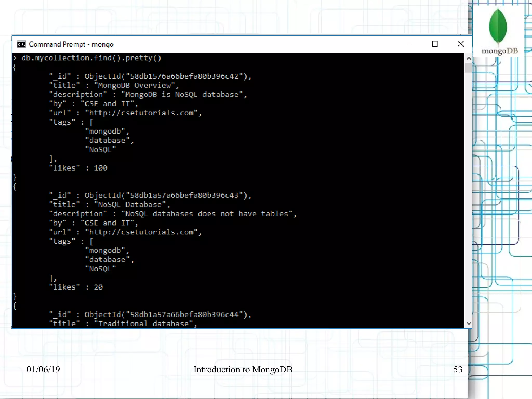The image size is (532, 399).
Task: Click the "Command Prompt - mongo" title text
Action: (x=71, y=44)
